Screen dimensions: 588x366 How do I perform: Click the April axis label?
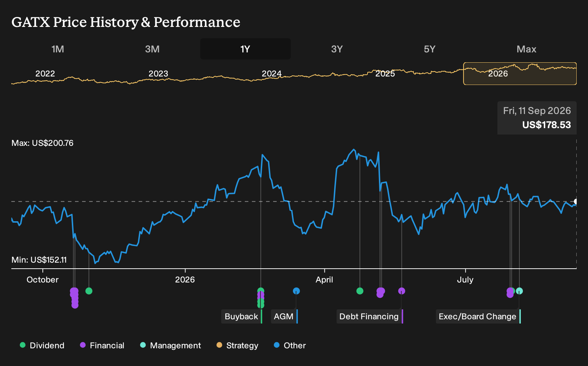324,280
